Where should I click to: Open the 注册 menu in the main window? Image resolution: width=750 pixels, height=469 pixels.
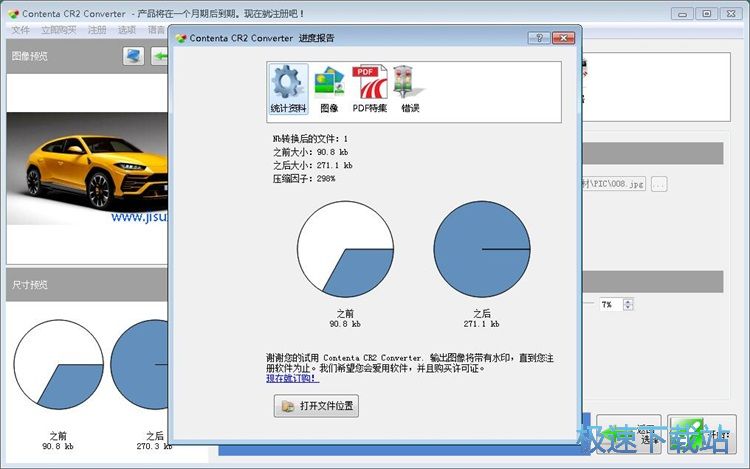click(97, 30)
